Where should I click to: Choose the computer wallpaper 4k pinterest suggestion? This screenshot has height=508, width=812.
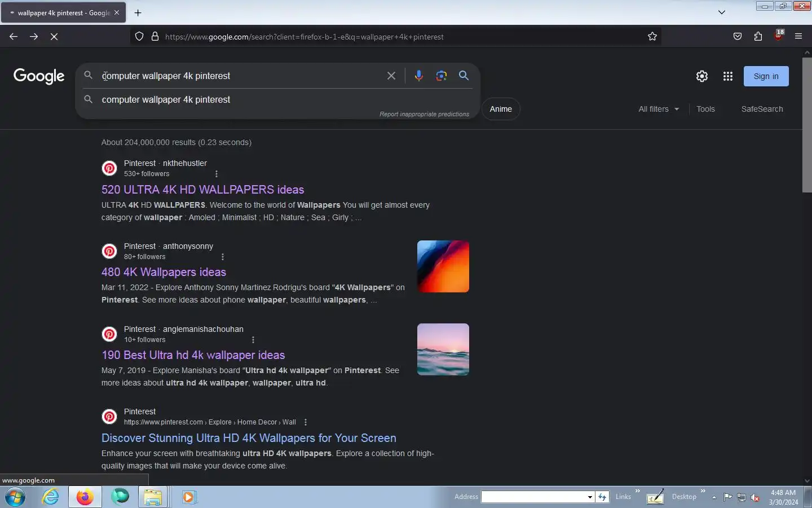point(166,99)
